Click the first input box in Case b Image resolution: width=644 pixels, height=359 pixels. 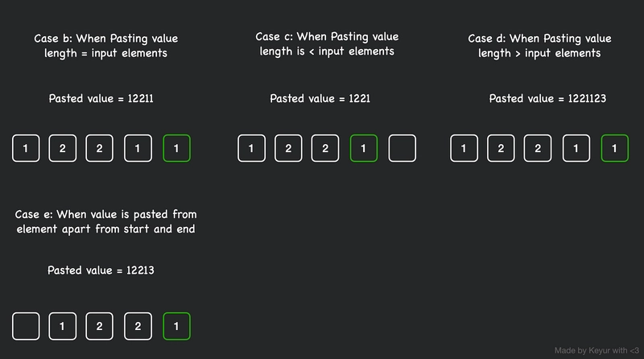[26, 148]
